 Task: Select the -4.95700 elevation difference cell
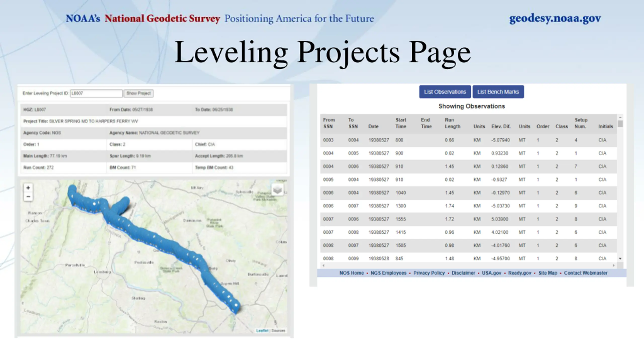(500, 259)
